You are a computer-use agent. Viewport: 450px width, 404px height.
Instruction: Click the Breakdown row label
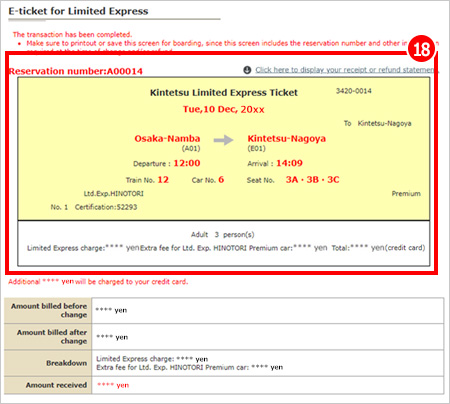(66, 363)
